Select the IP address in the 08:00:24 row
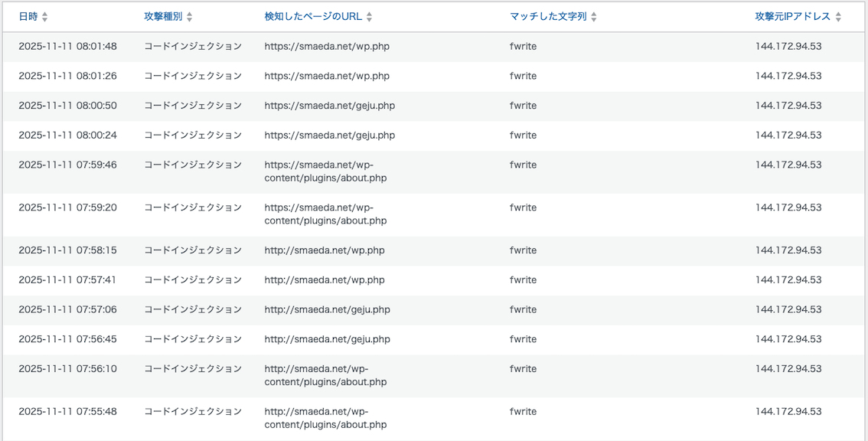 (x=788, y=136)
